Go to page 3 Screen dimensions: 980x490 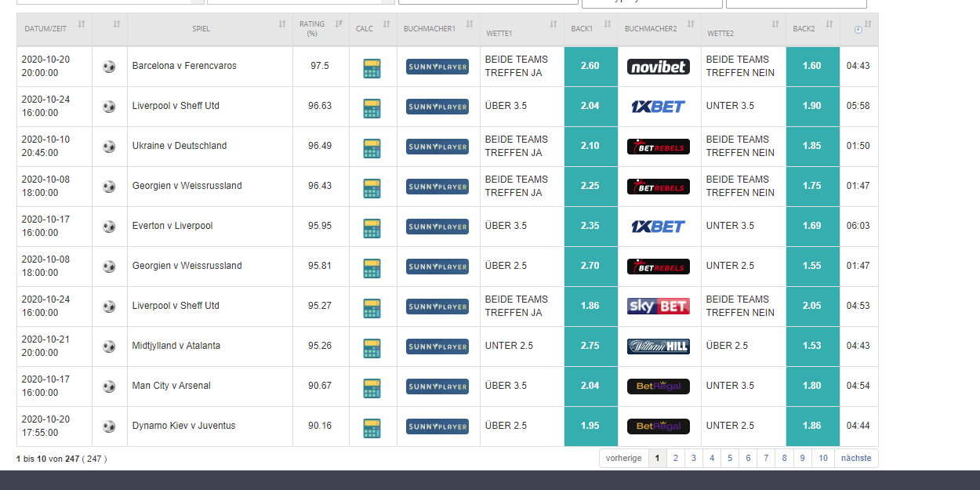click(693, 458)
